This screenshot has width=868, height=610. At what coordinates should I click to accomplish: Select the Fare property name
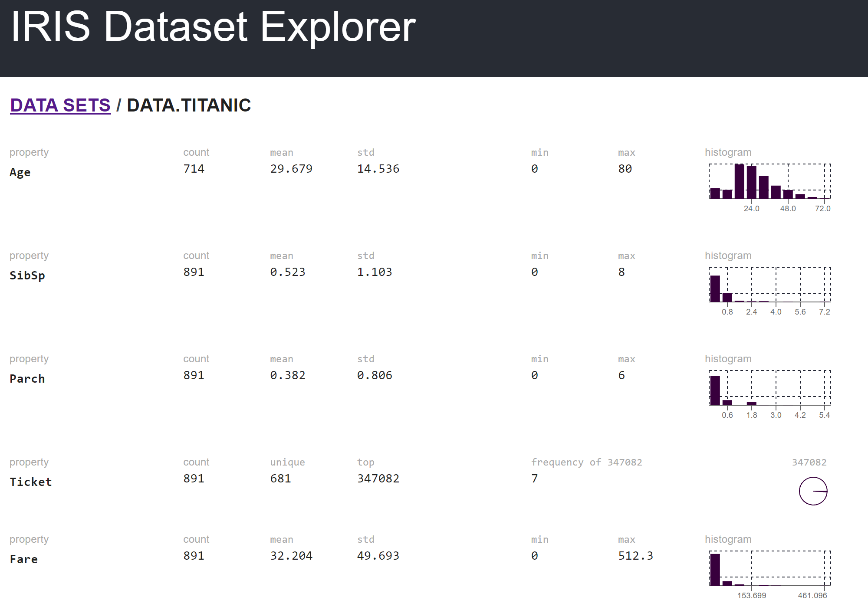(24, 559)
